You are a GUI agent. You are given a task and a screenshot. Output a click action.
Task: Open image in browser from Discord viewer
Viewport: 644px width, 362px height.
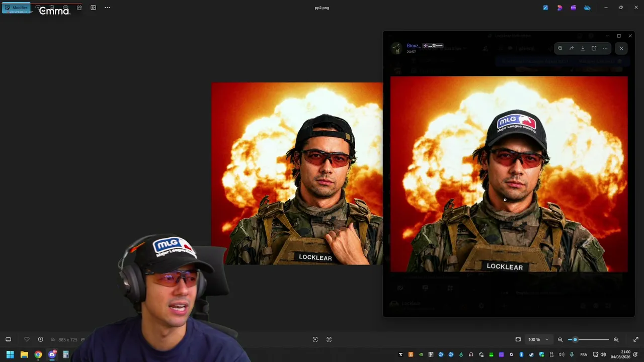tap(594, 48)
